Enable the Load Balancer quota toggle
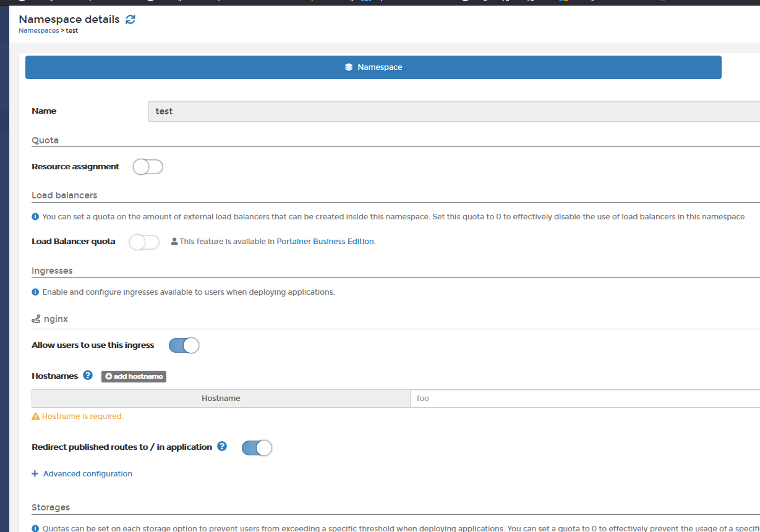This screenshot has height=532, width=760. 143,242
